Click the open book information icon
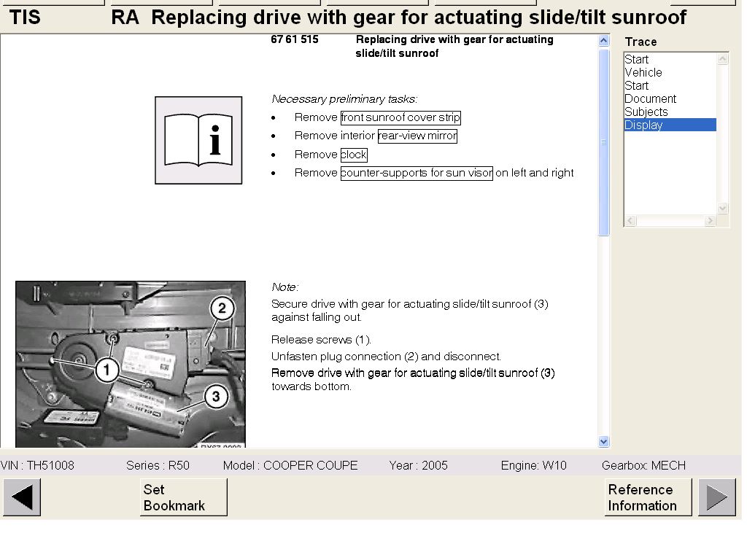This screenshot has height=560, width=747. [198, 140]
